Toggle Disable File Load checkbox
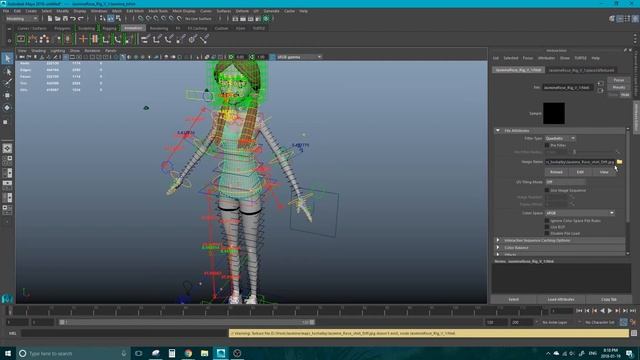Image resolution: width=640 pixels, height=360 pixels. 547,233
